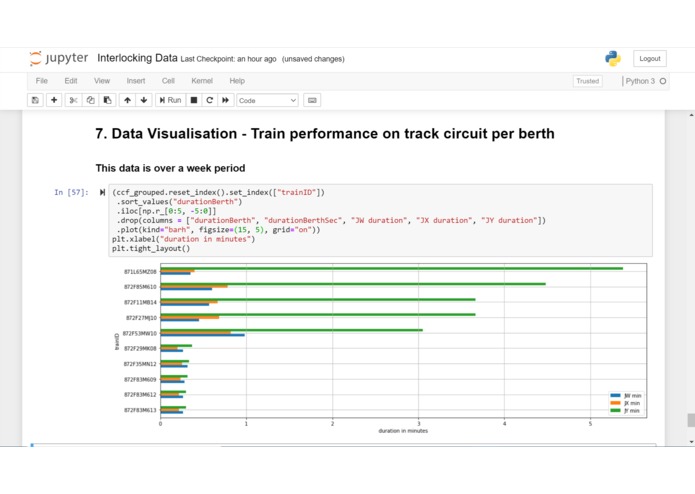Click the Python logo icon
The image size is (695, 494).
(613, 58)
